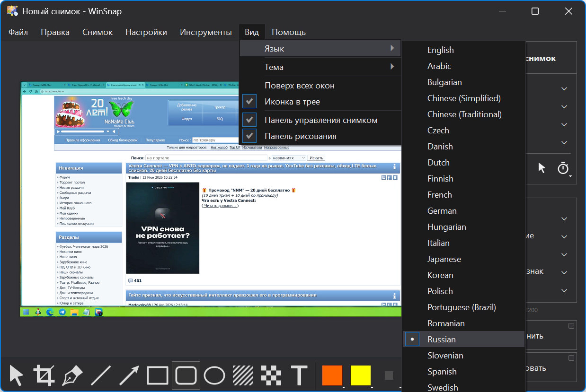Click the WinSnap app icon in title bar

(x=12, y=11)
